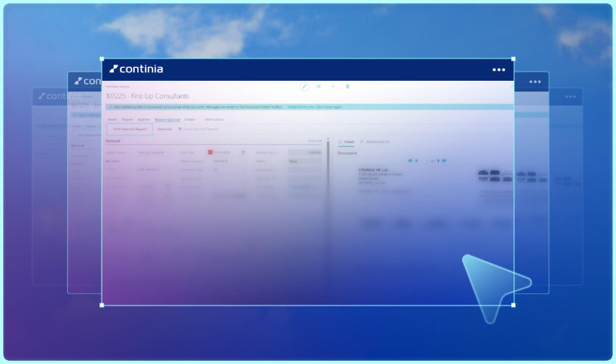This screenshot has width=616, height=364.
Task: Open the Due Date calendar picker icon
Action: 243,152
